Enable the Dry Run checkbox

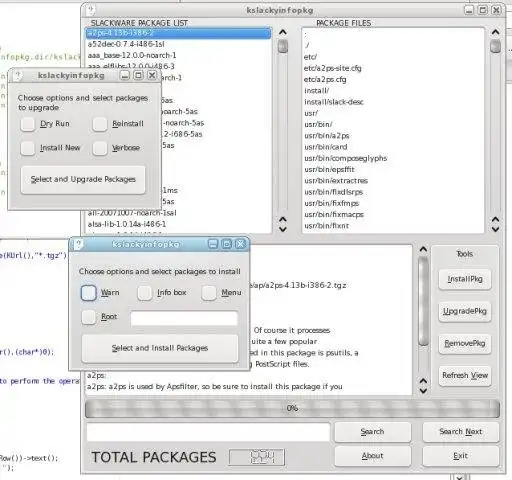tap(28, 124)
